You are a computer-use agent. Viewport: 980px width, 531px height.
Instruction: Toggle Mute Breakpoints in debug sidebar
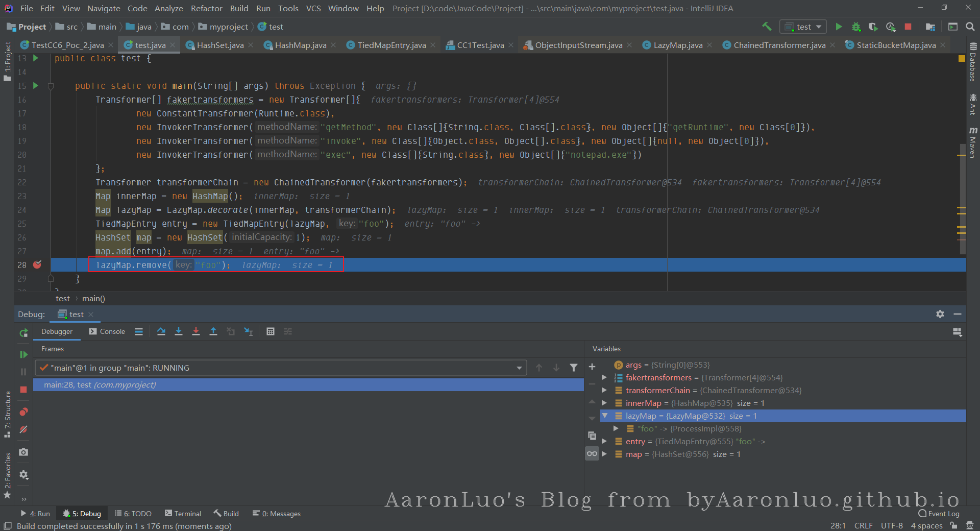pyautogui.click(x=23, y=429)
